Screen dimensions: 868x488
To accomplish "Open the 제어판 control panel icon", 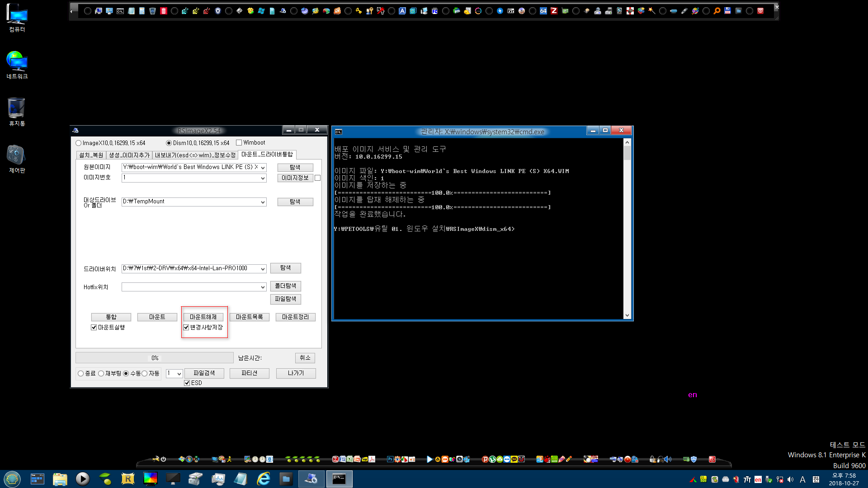I will click(x=17, y=159).
